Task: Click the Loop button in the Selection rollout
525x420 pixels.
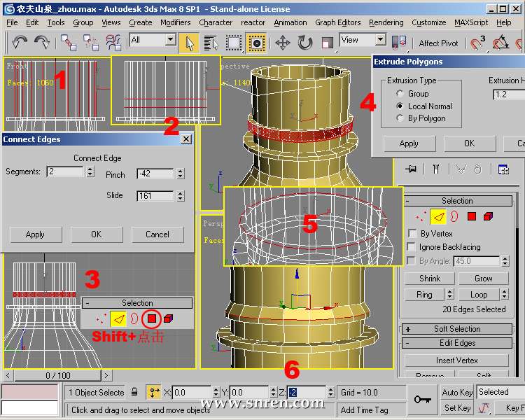Action: point(484,295)
